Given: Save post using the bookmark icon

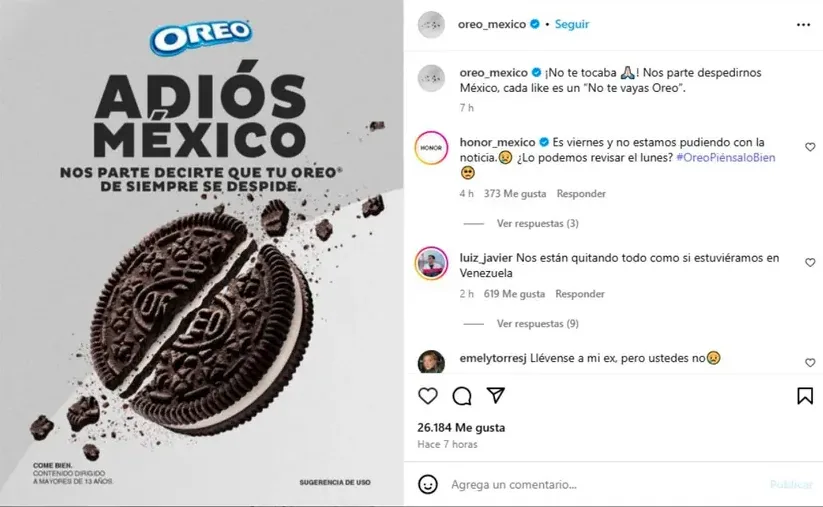Looking at the screenshot, I should [x=805, y=396].
